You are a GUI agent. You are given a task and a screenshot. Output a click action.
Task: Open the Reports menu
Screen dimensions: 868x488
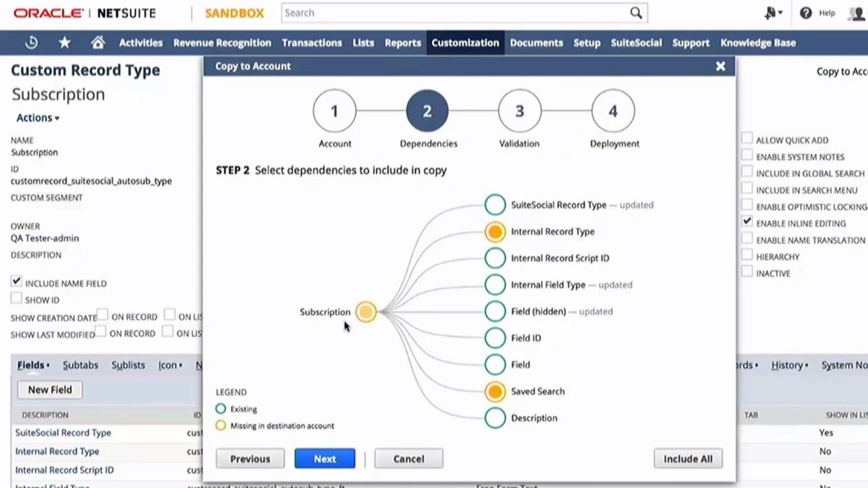pos(403,43)
